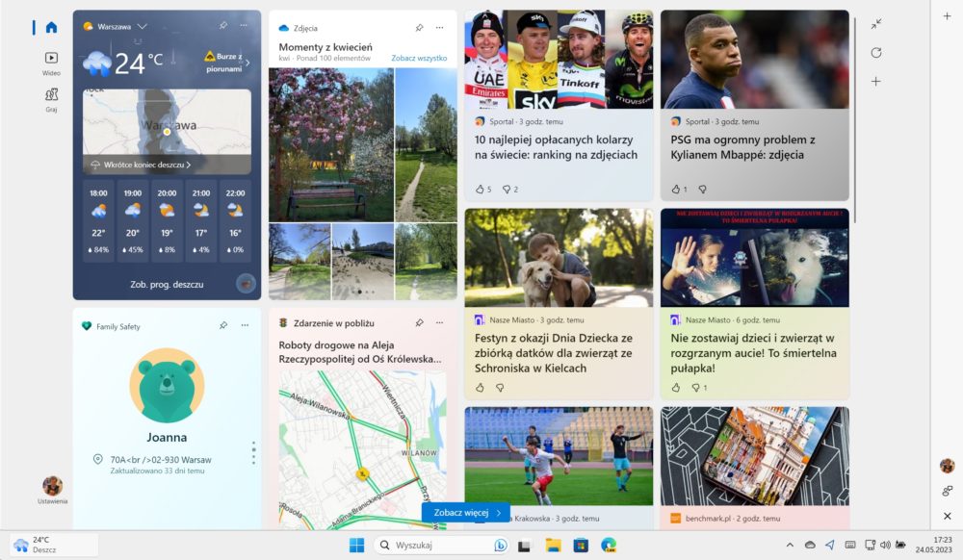963x560 pixels.
Task: Open vertical dots menu beside Joanna's location
Action: click(253, 452)
